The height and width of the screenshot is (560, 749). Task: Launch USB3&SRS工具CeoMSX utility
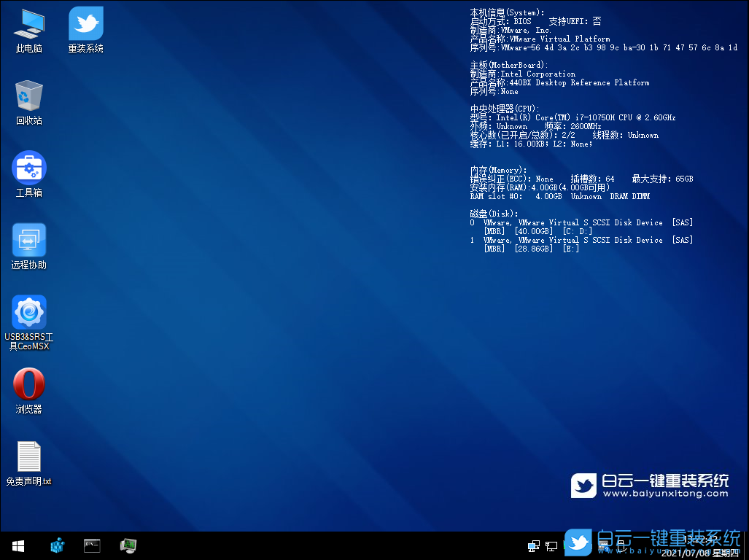tap(28, 312)
